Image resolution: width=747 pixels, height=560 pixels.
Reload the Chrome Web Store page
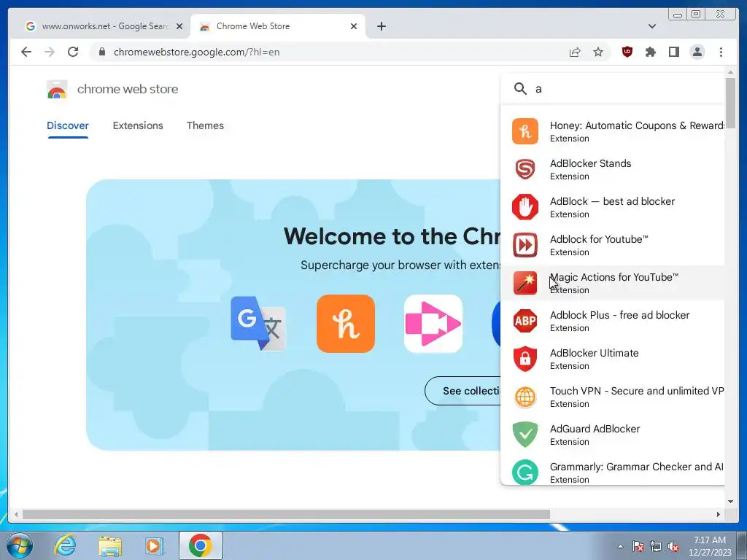73,52
